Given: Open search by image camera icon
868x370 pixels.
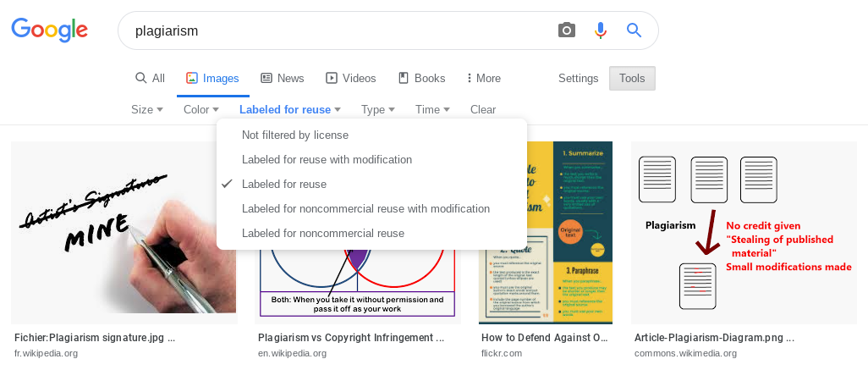Looking at the screenshot, I should pyautogui.click(x=567, y=30).
